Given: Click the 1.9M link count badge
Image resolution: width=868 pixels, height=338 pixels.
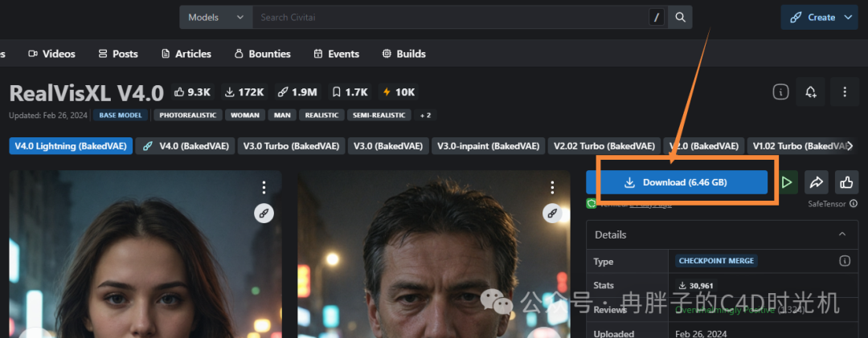Looking at the screenshot, I should [297, 92].
